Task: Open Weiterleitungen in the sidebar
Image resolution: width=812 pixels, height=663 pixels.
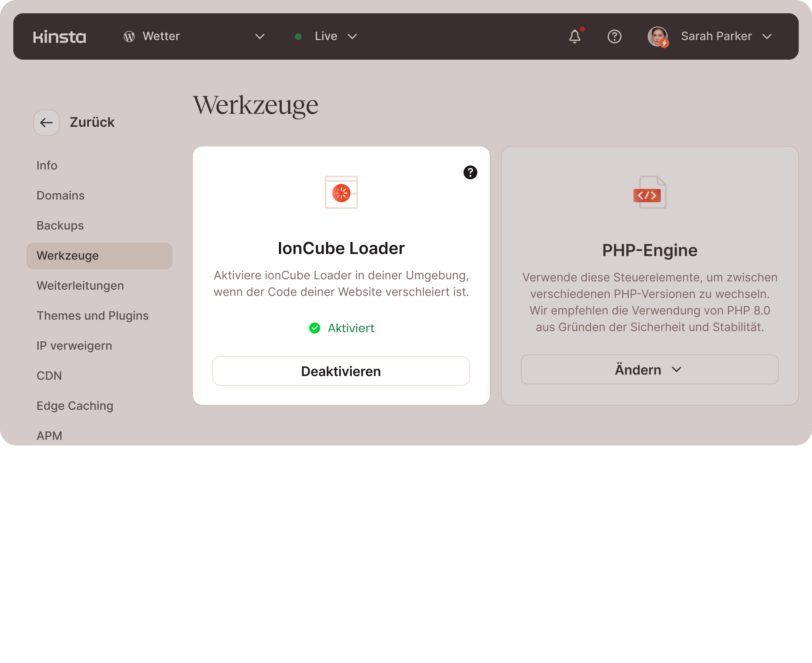Action: pyautogui.click(x=80, y=286)
